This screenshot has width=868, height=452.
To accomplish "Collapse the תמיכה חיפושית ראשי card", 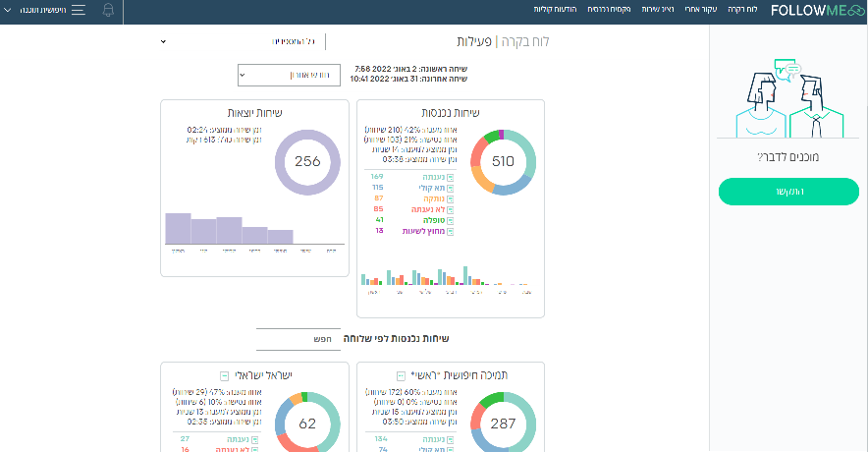I will [x=402, y=376].
